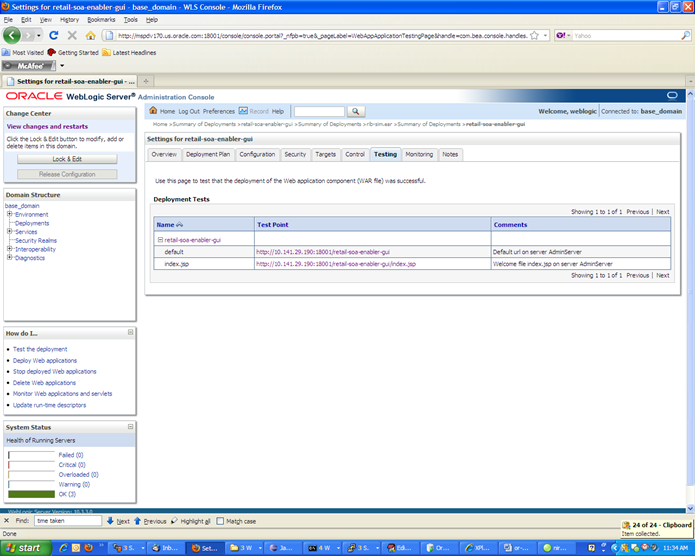Click the browser Back arrow button
This screenshot has width=696, height=557.
point(12,36)
